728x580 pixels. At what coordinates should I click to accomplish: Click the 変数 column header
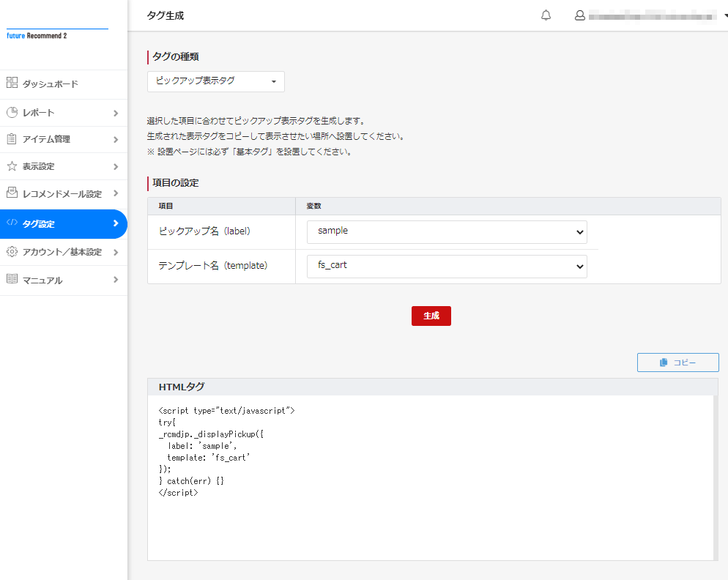314,206
